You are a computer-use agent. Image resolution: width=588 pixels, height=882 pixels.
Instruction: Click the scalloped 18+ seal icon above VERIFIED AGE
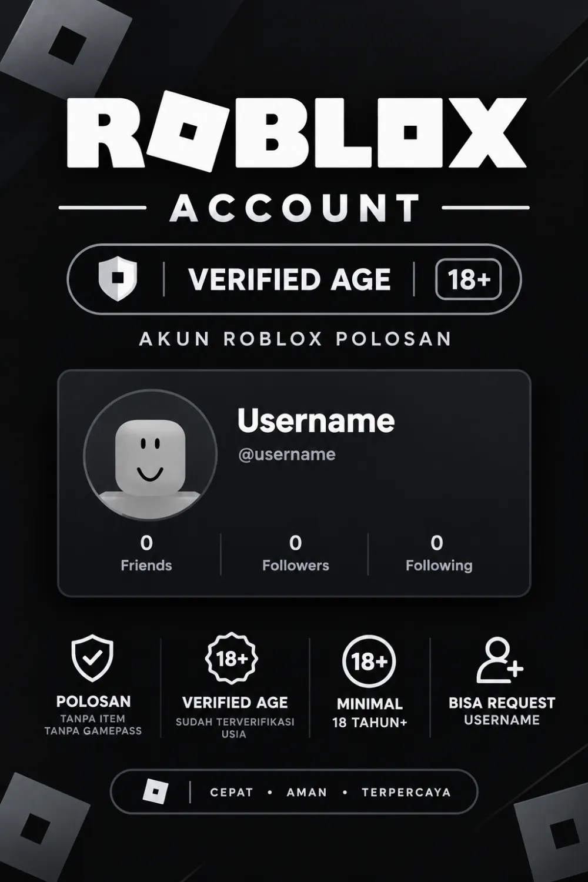click(x=233, y=658)
